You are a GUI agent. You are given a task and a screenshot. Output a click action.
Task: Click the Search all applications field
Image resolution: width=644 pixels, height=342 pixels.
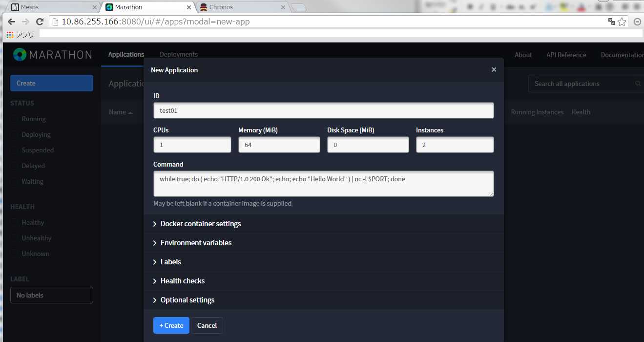click(x=586, y=84)
